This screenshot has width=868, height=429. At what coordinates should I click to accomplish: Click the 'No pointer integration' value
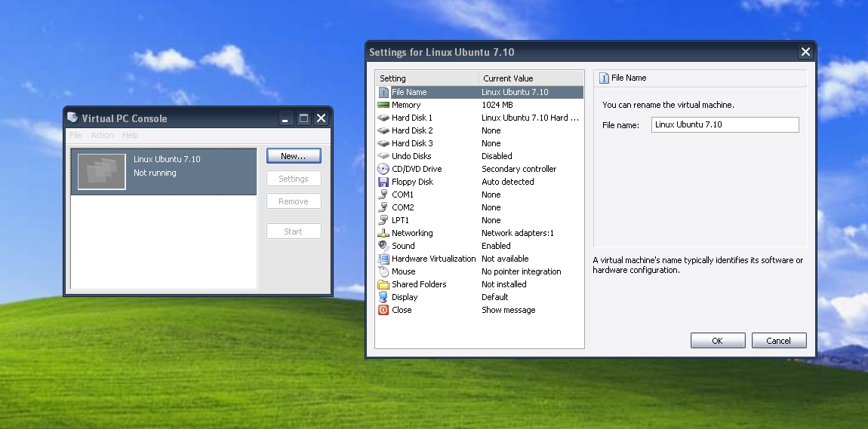[x=521, y=271]
